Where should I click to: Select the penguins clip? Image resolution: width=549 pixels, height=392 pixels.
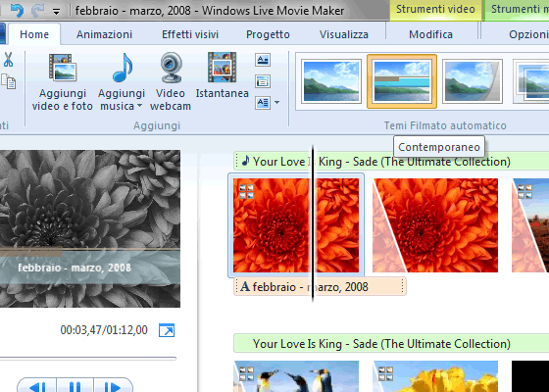296,376
